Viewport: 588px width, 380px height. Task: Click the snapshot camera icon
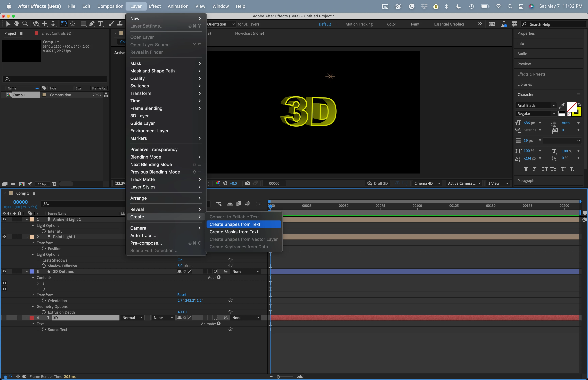point(248,183)
